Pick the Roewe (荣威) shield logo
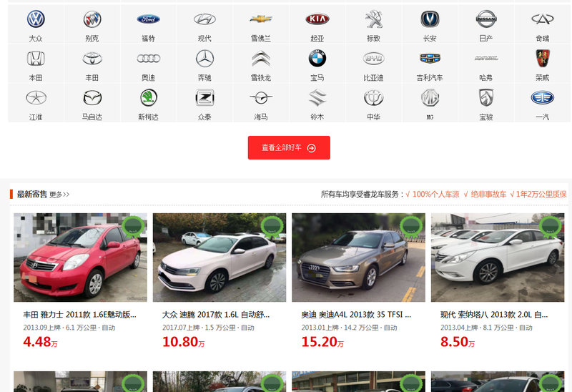572x392 pixels. [543, 59]
